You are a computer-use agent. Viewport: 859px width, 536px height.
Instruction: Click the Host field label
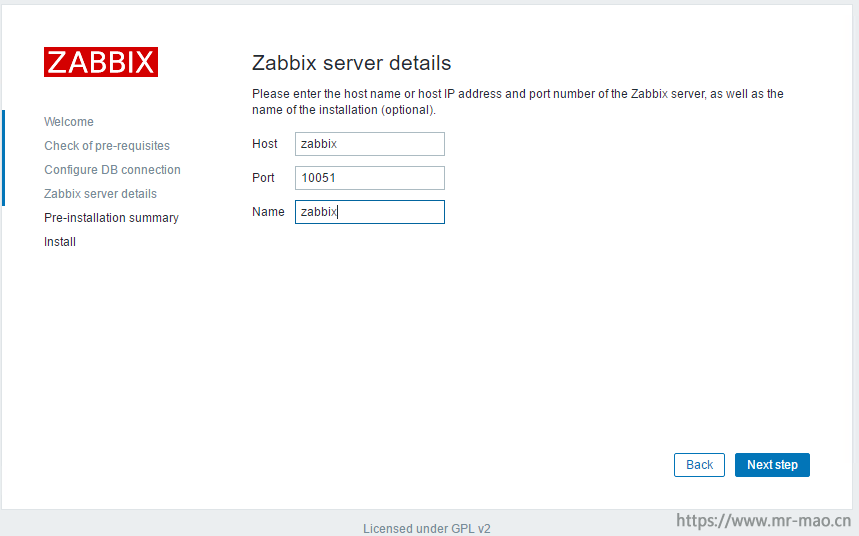pyautogui.click(x=265, y=144)
